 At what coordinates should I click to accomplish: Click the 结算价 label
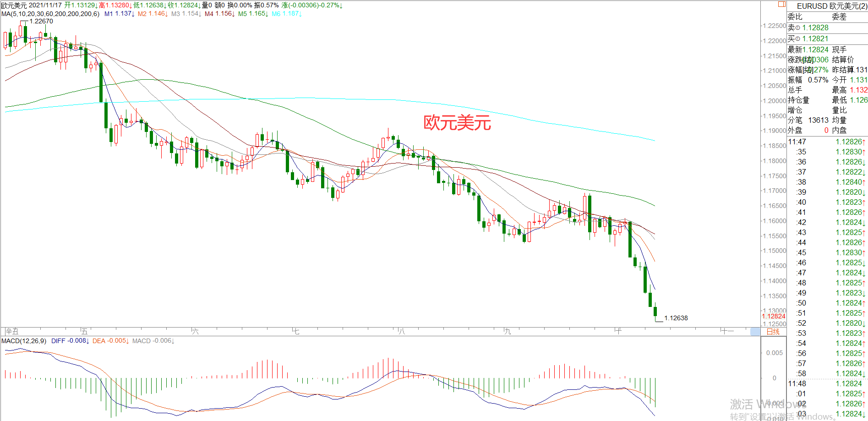tap(843, 60)
